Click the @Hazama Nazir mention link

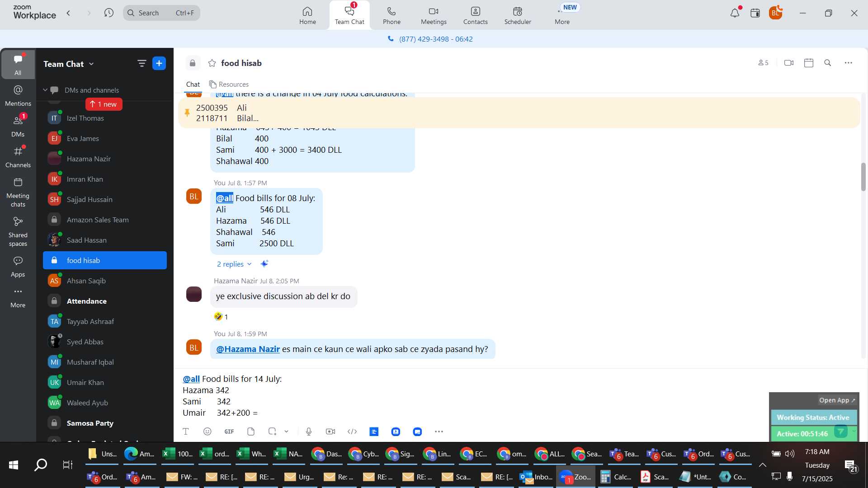click(248, 349)
